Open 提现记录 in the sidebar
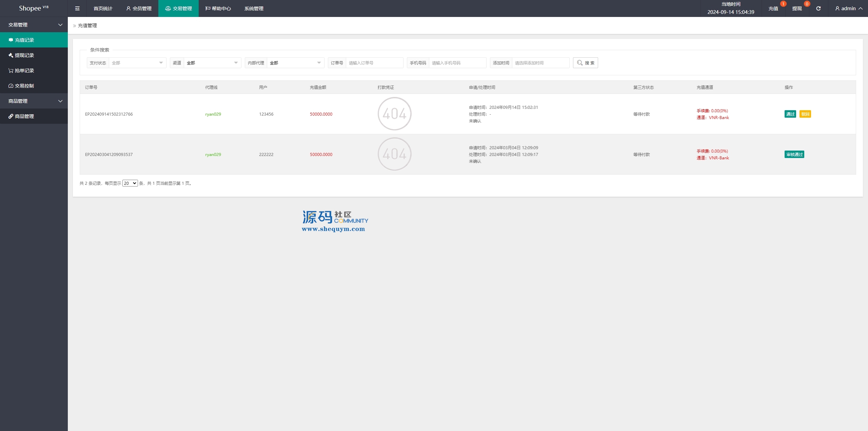This screenshot has width=868, height=431. pos(24,55)
